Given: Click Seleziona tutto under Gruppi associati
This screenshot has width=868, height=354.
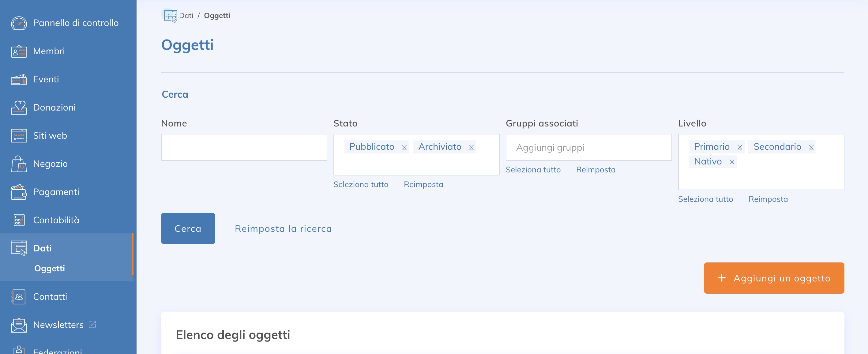Looking at the screenshot, I should (533, 170).
